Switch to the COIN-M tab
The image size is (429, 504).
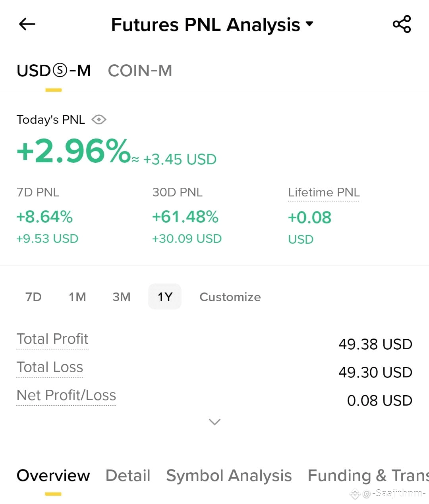pos(140,71)
